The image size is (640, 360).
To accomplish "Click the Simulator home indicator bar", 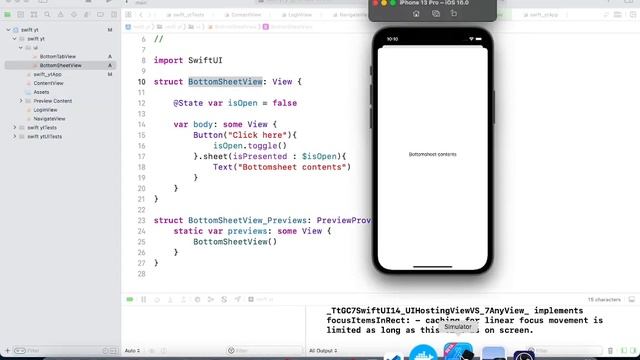I will coord(433,267).
